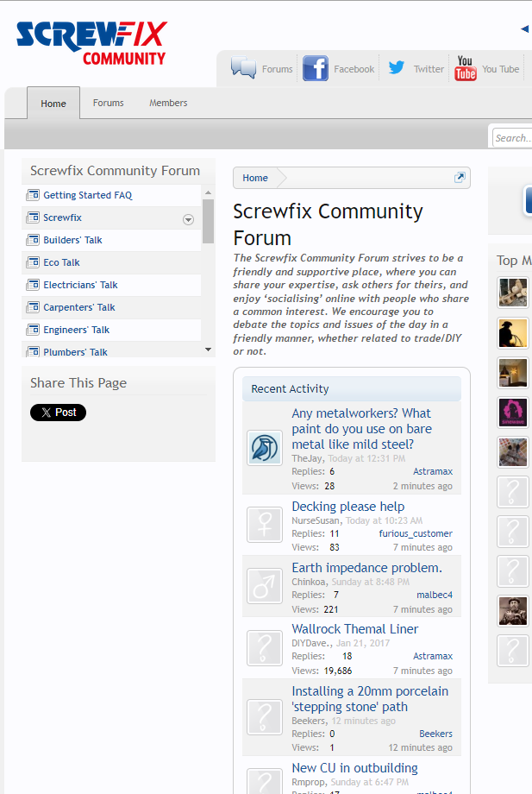This screenshot has width=532, height=794.
Task: Click 'Today at 12:31 PM' timestamp
Action: (366, 458)
